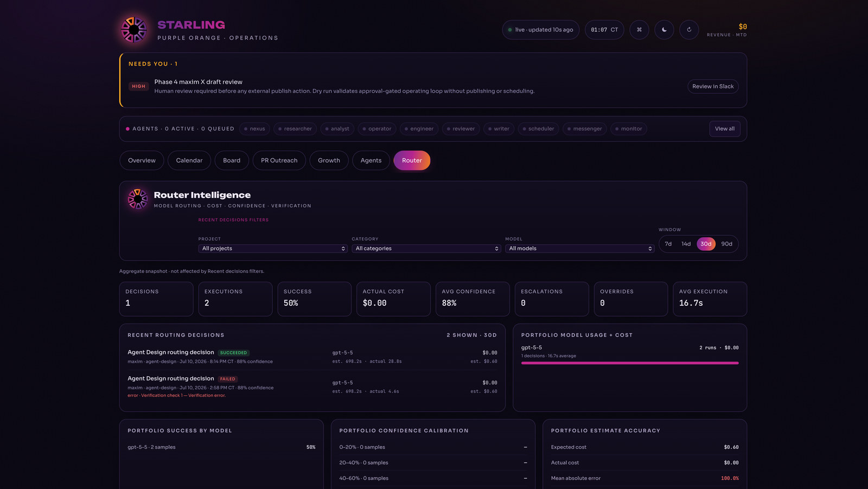Viewport: 868px width, 489px height.
Task: Click the Starling logo icon in header
Action: [x=133, y=30]
